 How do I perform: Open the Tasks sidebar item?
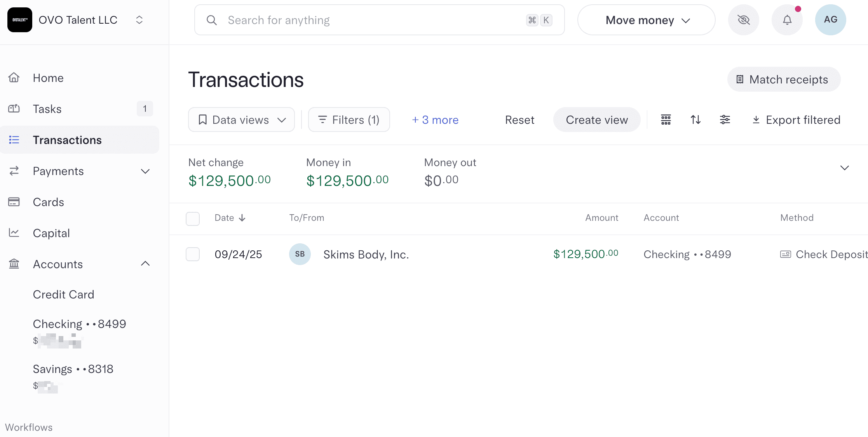[x=47, y=109]
